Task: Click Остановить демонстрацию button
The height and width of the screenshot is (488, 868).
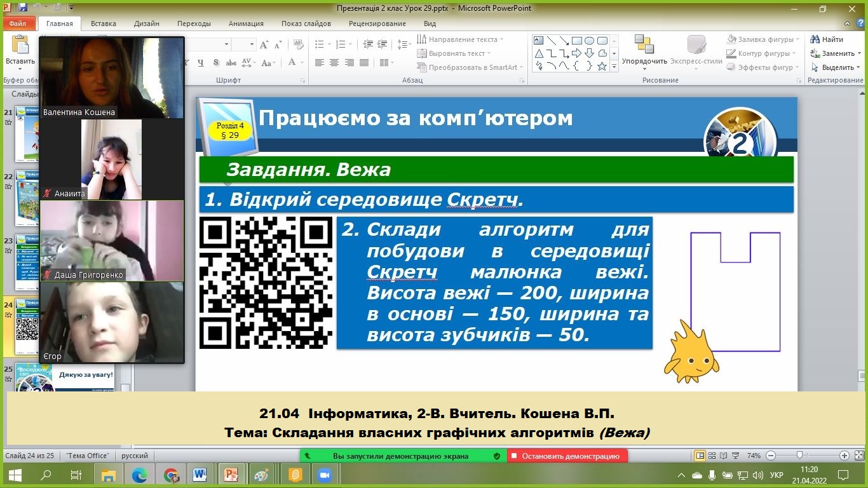Action: 567,456
